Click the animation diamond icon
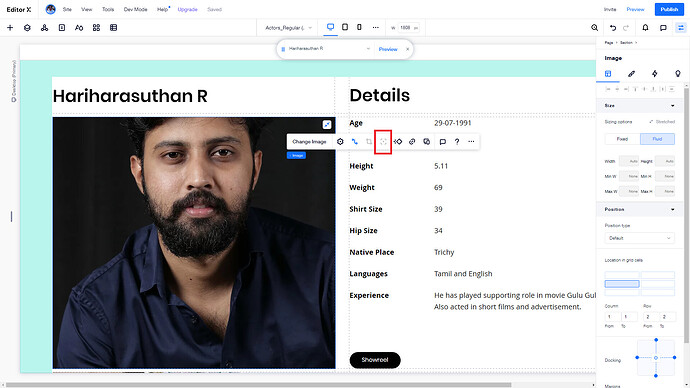This screenshot has height=388, width=690. [x=398, y=142]
